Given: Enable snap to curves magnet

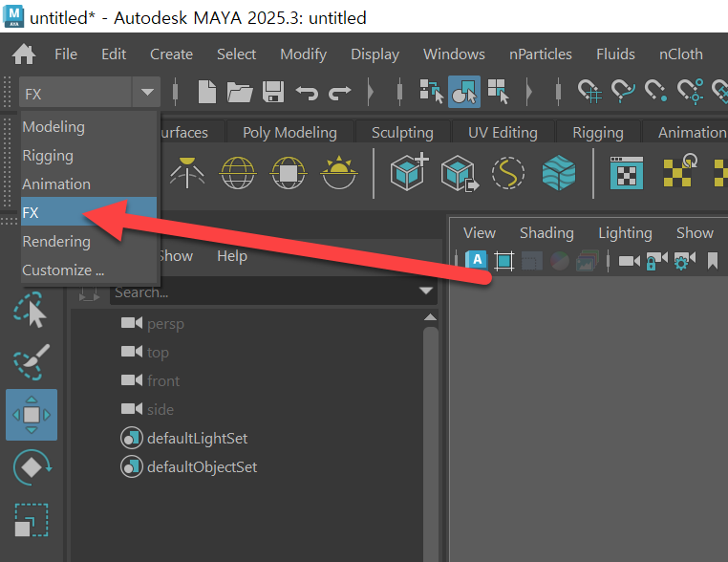Looking at the screenshot, I should [623, 91].
